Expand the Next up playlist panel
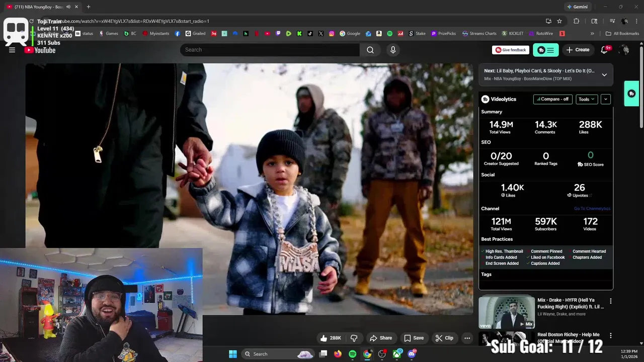The height and width of the screenshot is (362, 644). tap(604, 75)
